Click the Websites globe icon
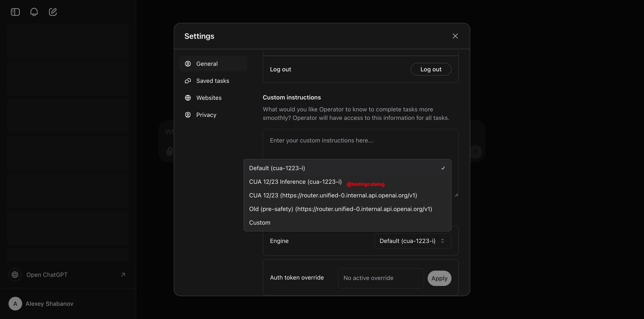Viewport: 644px width, 319px height. click(188, 98)
